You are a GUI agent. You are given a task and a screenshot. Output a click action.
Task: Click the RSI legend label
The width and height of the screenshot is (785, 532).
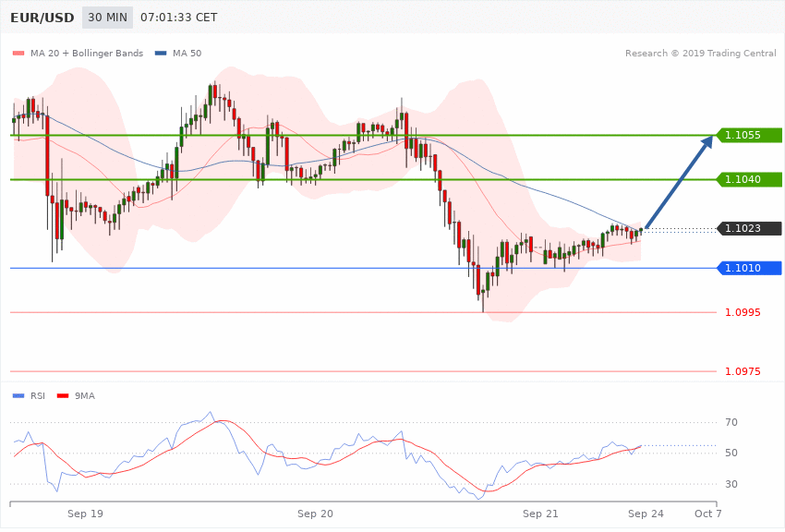click(38, 396)
